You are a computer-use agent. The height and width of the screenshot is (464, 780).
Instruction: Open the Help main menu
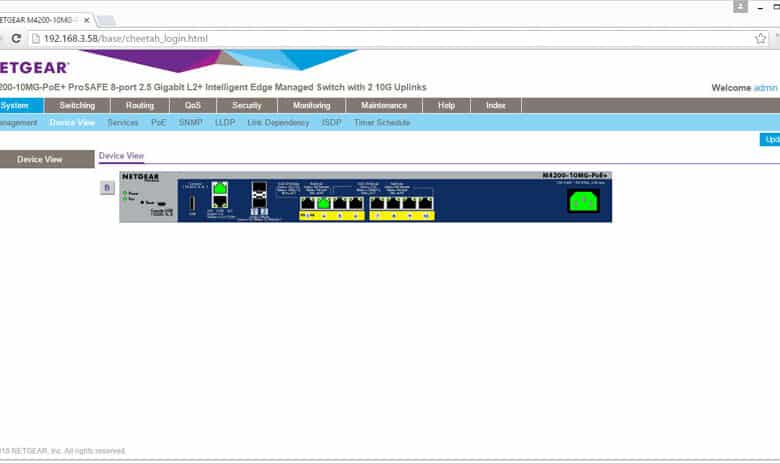tap(446, 105)
